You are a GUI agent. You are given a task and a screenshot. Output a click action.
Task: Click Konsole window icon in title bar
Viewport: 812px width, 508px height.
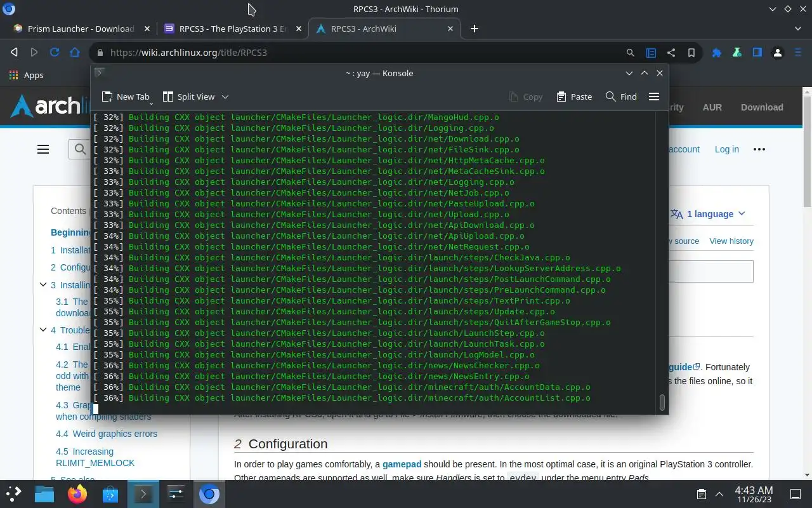100,73
